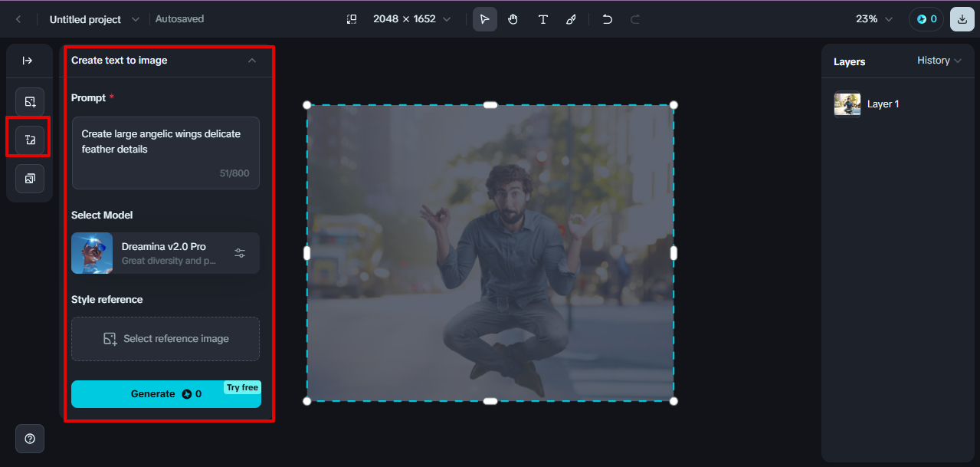This screenshot has width=980, height=467.
Task: Click inside the Prompt text box
Action: pyautogui.click(x=166, y=153)
